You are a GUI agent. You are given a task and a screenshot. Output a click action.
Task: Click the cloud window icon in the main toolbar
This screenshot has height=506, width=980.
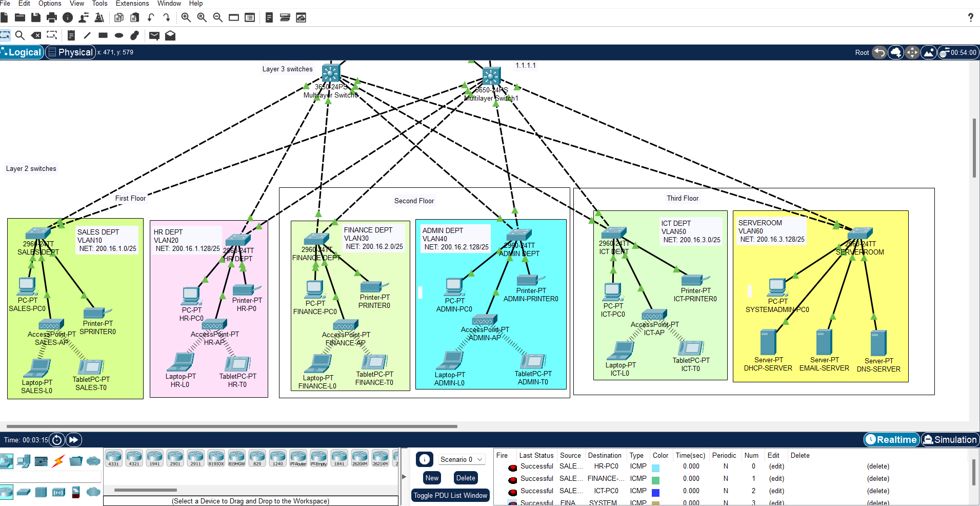301,17
